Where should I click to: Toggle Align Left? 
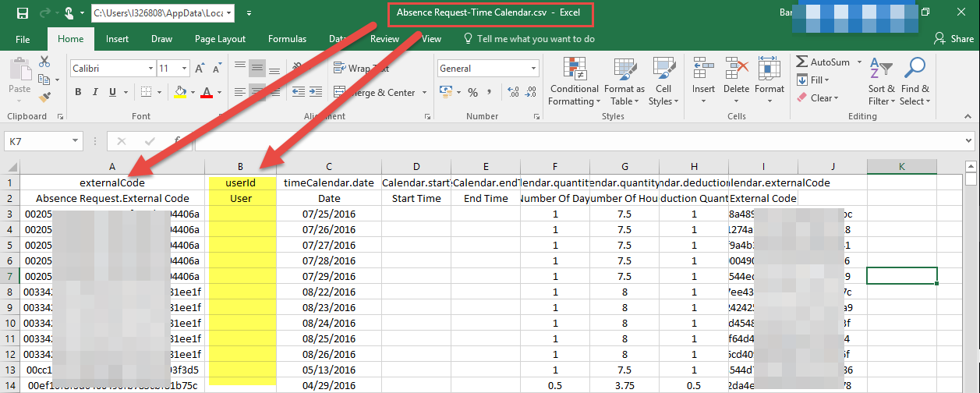(x=239, y=92)
